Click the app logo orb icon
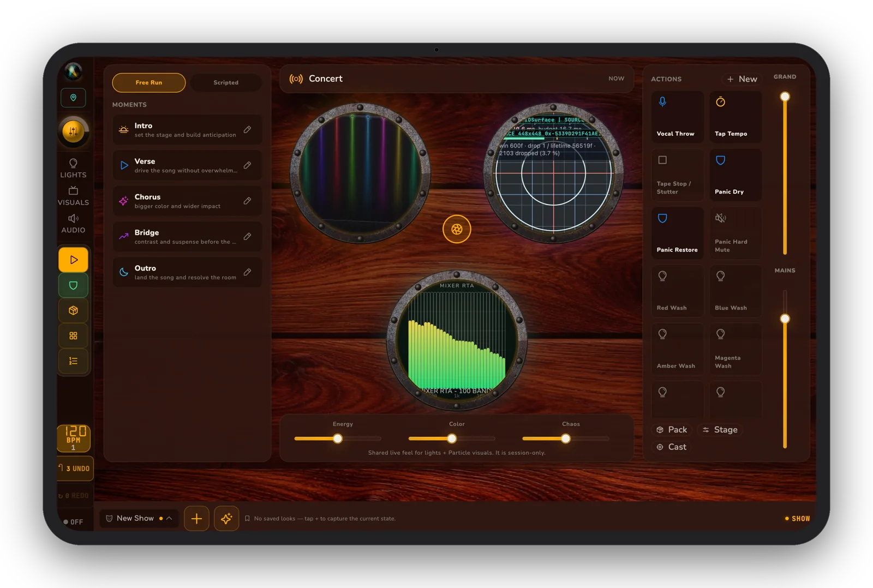Image resolution: width=873 pixels, height=588 pixels. pyautogui.click(x=73, y=71)
